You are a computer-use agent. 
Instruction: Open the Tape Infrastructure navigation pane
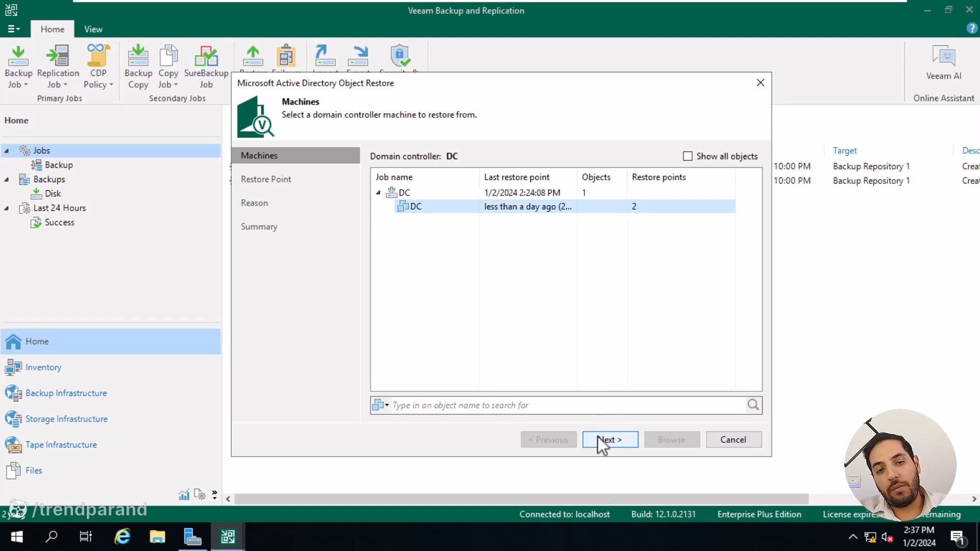click(111, 444)
